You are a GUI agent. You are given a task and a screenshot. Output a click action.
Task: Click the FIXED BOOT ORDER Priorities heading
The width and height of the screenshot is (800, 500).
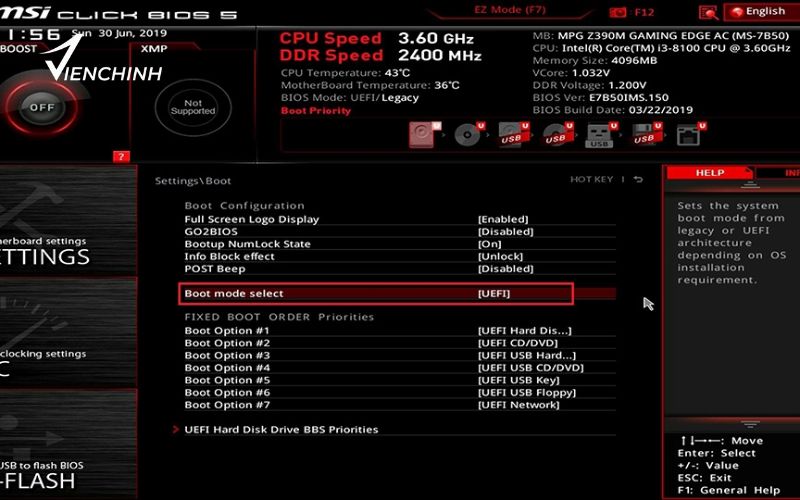[279, 317]
